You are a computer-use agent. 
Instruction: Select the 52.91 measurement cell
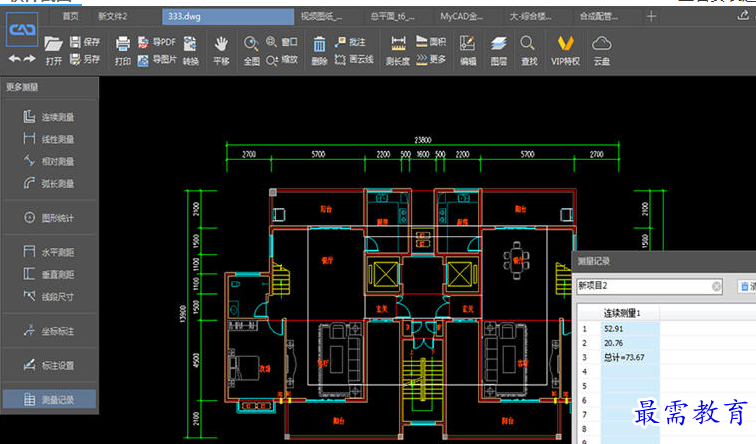tap(630, 329)
